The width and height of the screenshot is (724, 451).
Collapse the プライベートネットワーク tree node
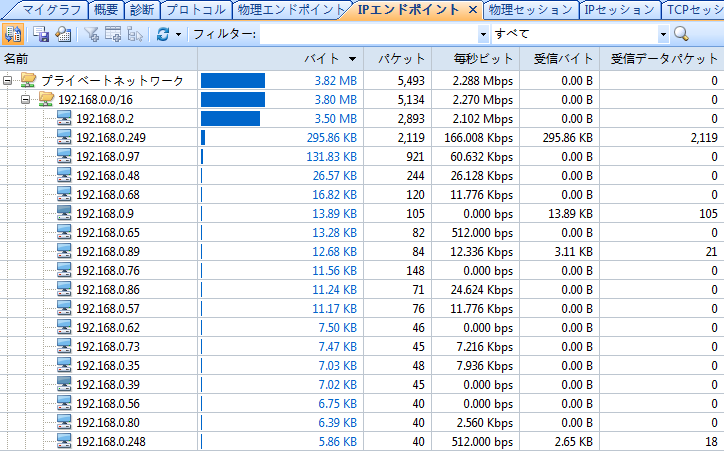click(x=8, y=80)
